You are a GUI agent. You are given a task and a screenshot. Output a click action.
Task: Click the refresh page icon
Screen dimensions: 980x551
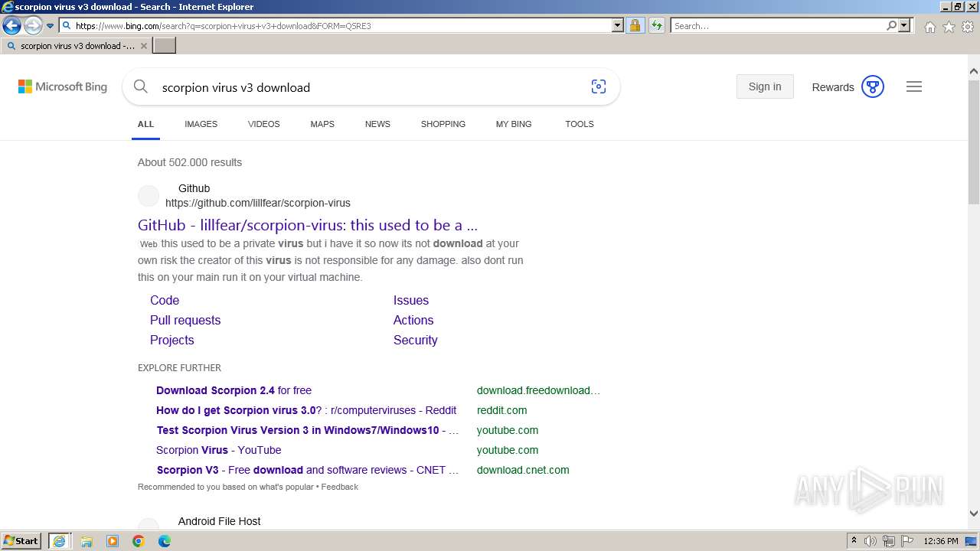coord(657,25)
